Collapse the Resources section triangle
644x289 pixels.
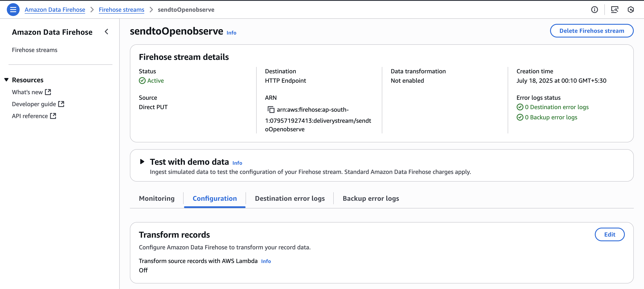(7, 80)
